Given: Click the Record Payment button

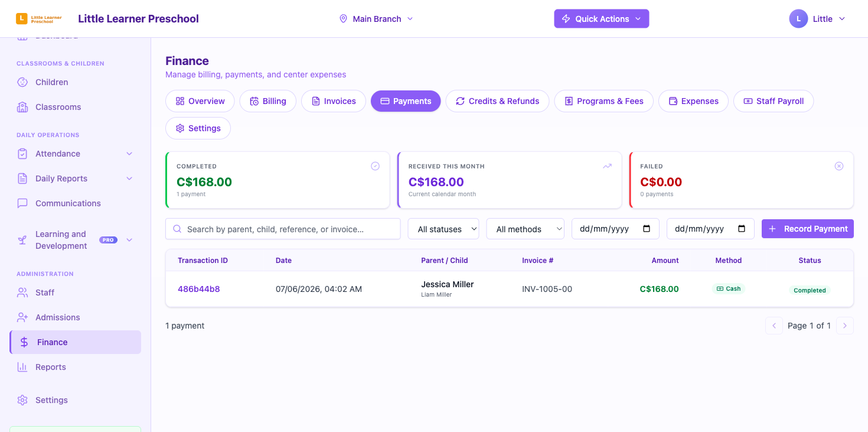Looking at the screenshot, I should point(807,229).
